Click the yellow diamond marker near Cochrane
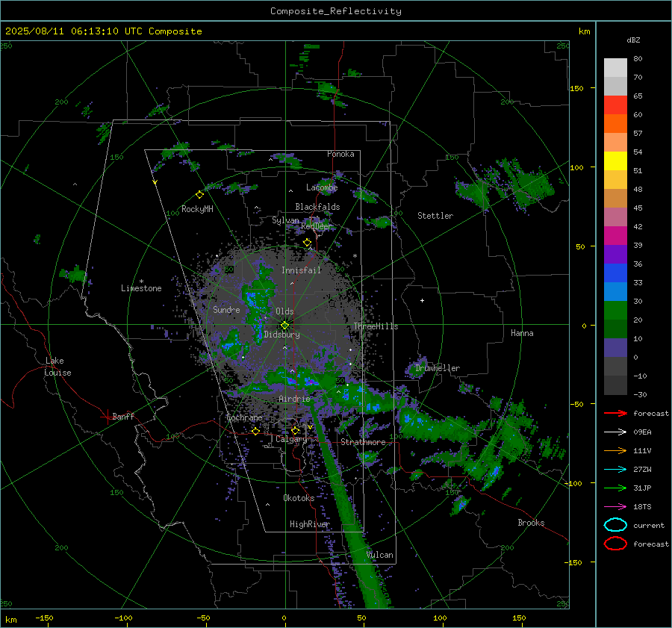 (255, 431)
